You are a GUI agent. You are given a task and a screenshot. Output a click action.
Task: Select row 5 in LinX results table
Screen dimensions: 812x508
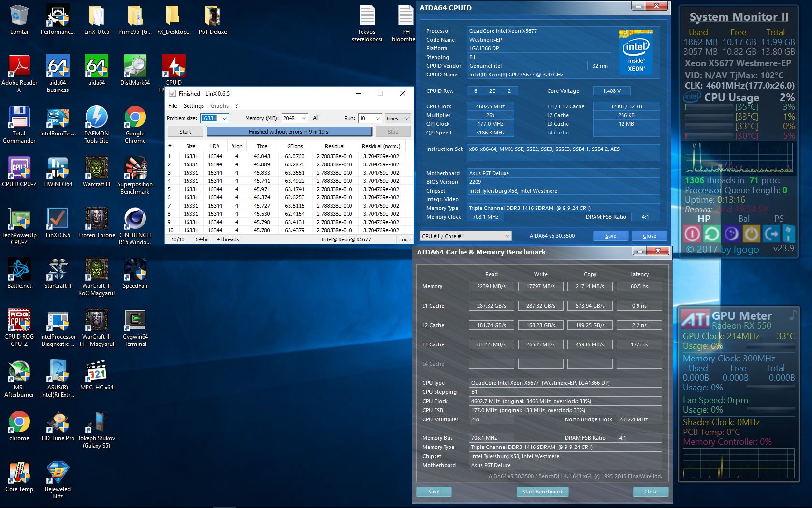[289, 189]
